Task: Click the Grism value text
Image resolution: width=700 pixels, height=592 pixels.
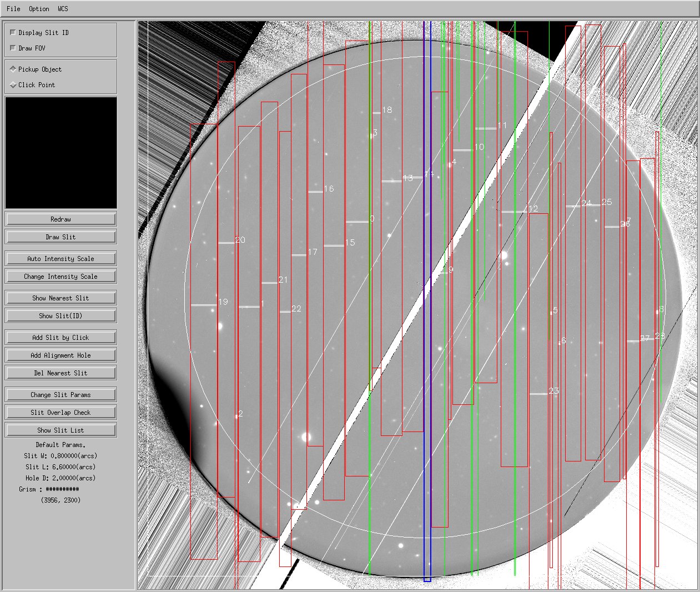Action: tap(62, 489)
